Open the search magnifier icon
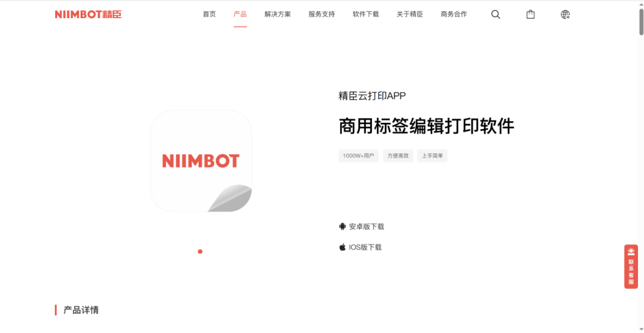The image size is (644, 333). (496, 14)
